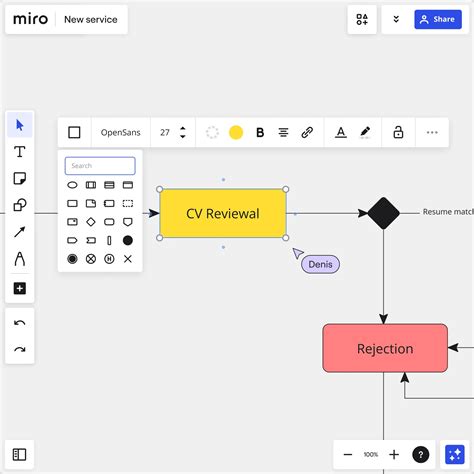The width and height of the screenshot is (474, 474).
Task: Increase font size with stepper arrow
Action: (x=183, y=129)
